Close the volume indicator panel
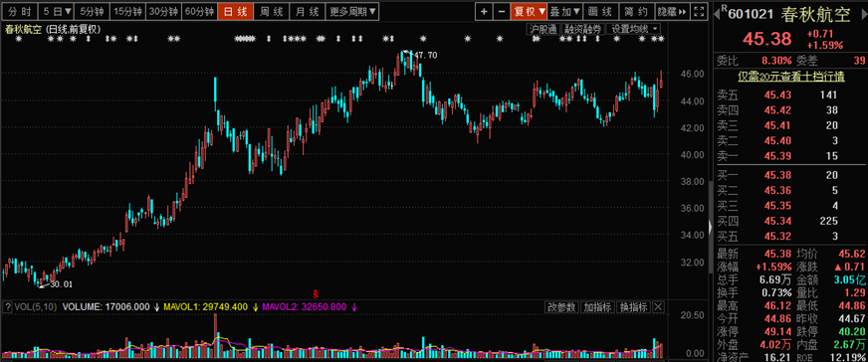The image size is (868, 362). click(x=658, y=307)
